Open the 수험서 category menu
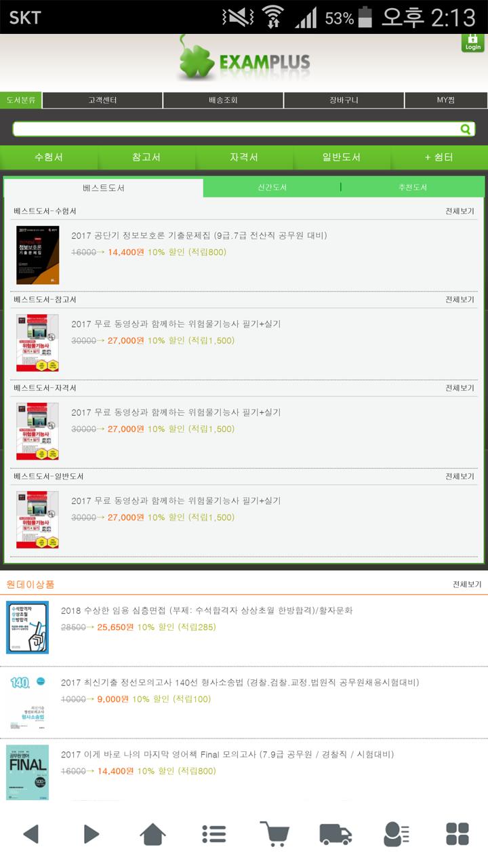 pos(49,157)
